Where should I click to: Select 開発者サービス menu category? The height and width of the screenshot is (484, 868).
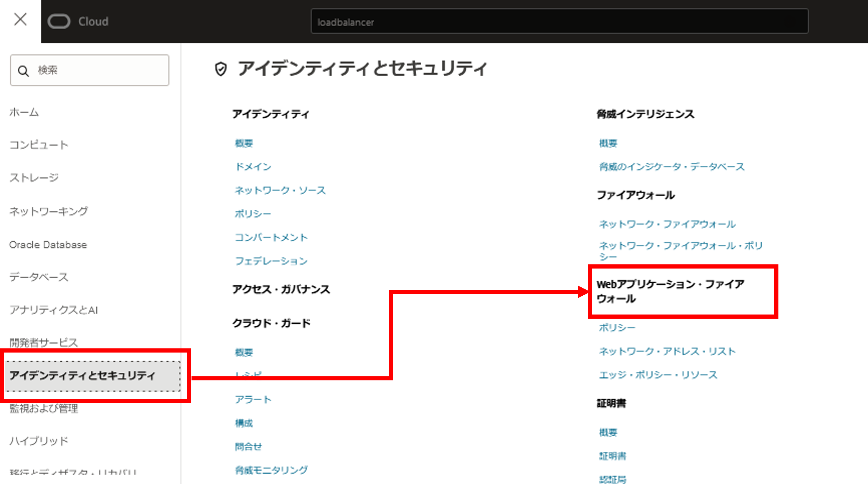44,343
